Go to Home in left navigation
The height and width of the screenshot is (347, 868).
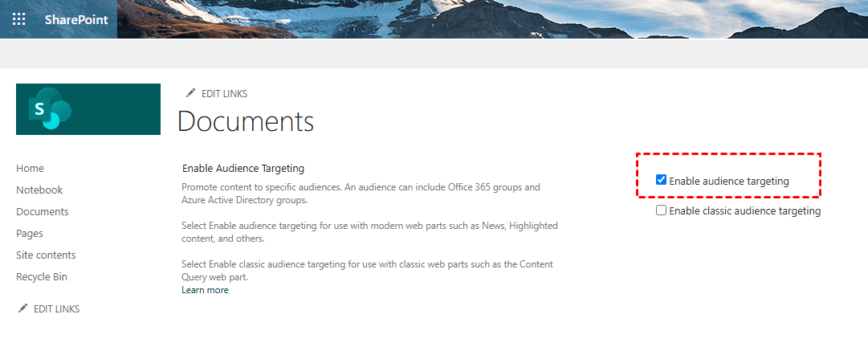click(30, 169)
